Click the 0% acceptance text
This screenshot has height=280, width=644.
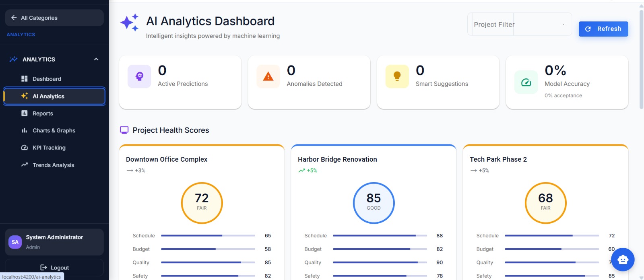[563, 95]
